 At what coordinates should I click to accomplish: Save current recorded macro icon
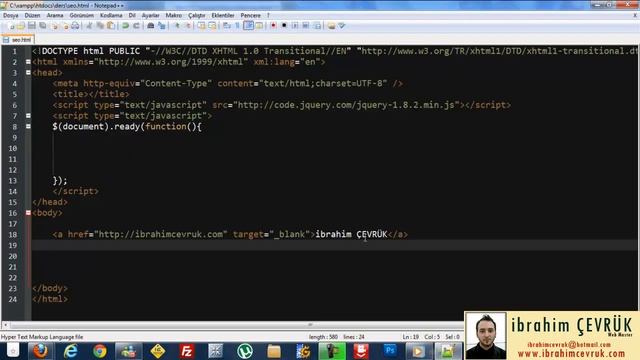click(317, 26)
